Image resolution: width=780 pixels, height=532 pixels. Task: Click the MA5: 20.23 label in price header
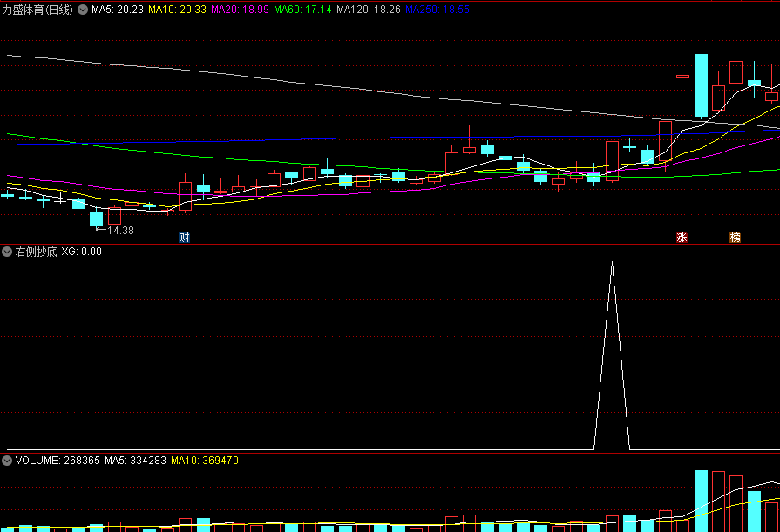(x=118, y=10)
